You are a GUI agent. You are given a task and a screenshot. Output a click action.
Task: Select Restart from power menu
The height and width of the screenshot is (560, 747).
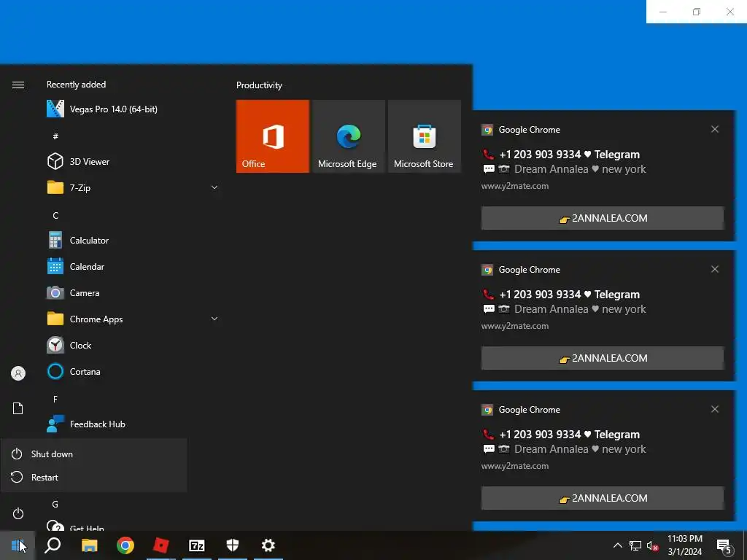tap(94, 477)
